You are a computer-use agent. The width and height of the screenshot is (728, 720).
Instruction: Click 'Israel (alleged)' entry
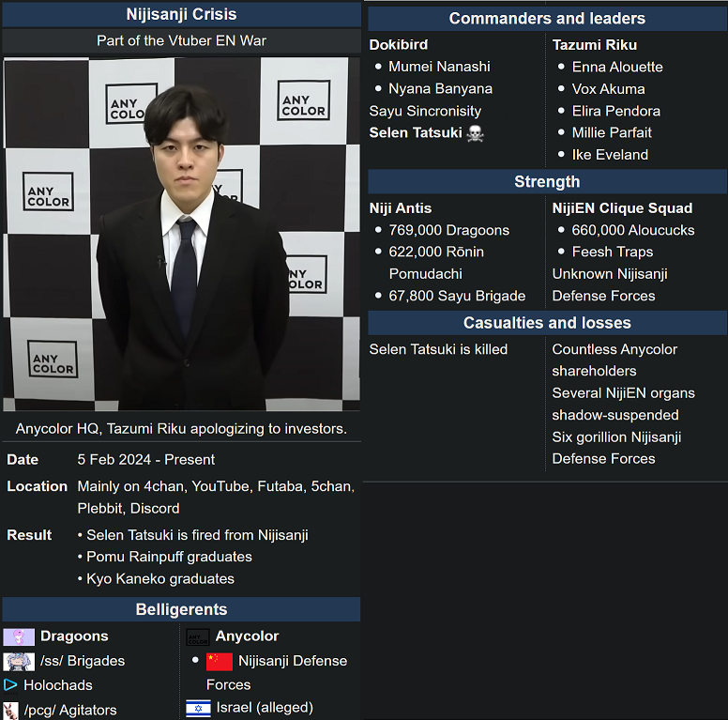[x=265, y=708]
